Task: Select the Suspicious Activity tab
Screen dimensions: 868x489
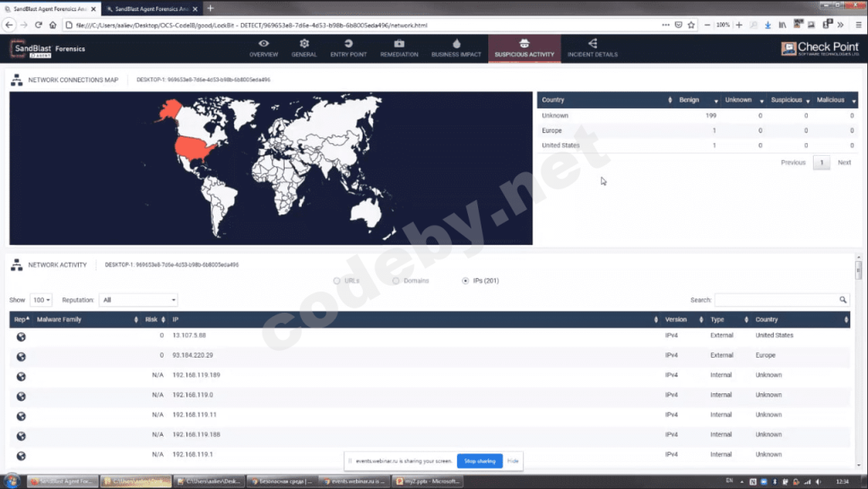Action: 524,48
